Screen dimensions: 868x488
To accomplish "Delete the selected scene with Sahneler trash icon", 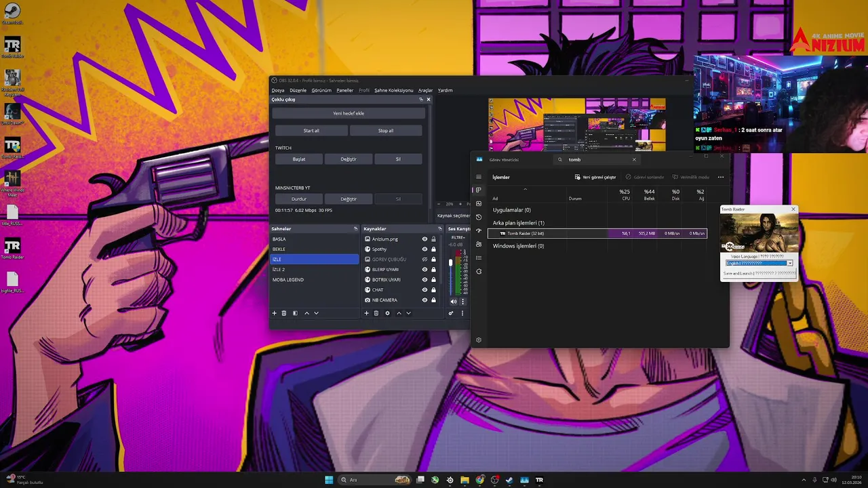I will [x=284, y=313].
